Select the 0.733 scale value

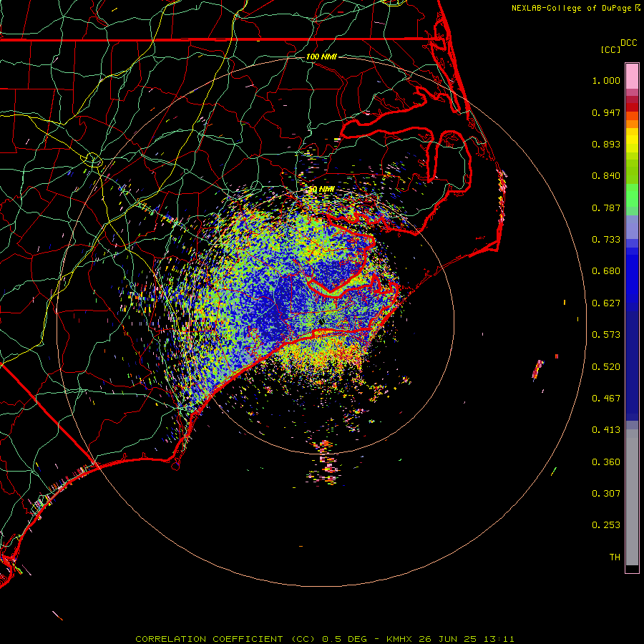[606, 240]
